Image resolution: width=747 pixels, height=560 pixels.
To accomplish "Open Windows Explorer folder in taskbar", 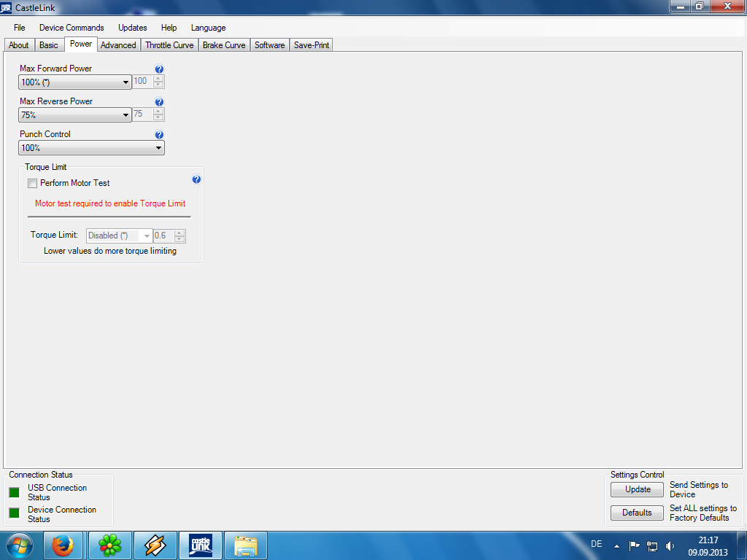I will click(x=245, y=545).
